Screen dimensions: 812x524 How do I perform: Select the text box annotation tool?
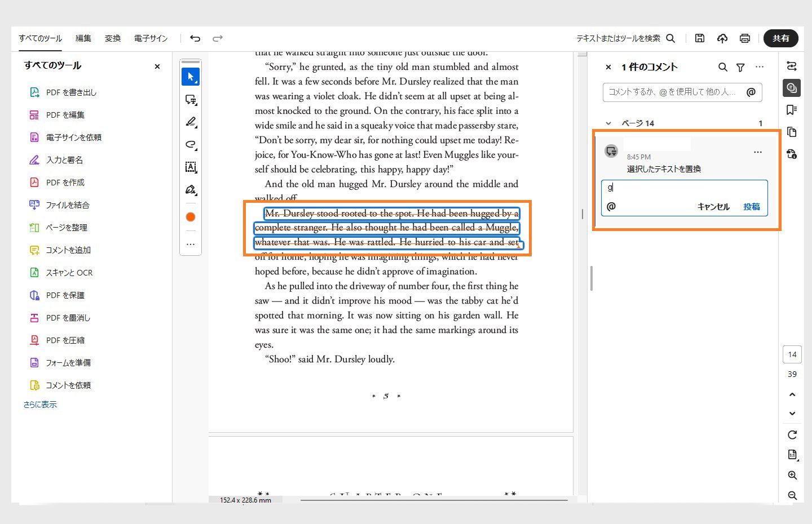pyautogui.click(x=191, y=167)
